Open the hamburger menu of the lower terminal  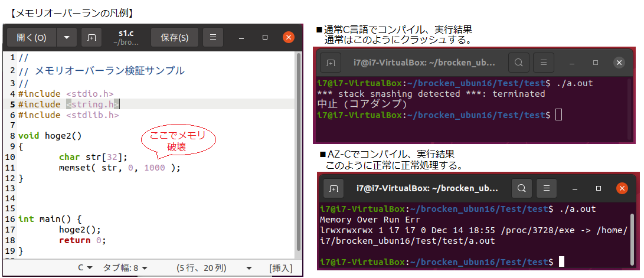547,188
